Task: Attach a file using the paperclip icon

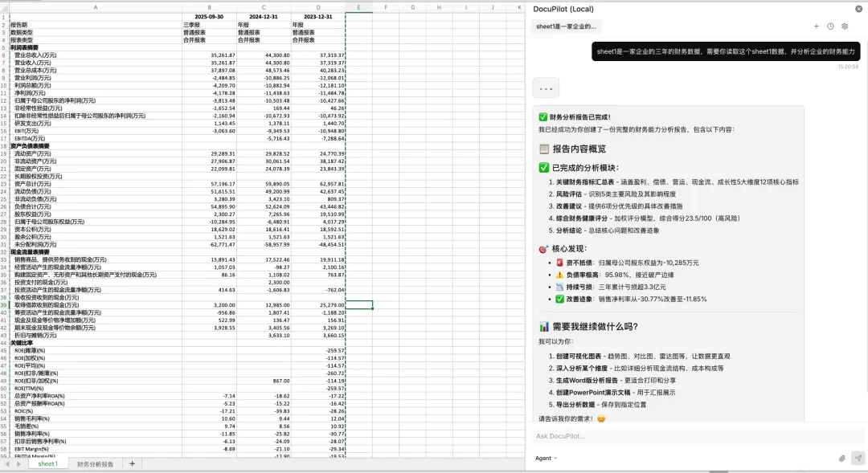Action: point(842,458)
